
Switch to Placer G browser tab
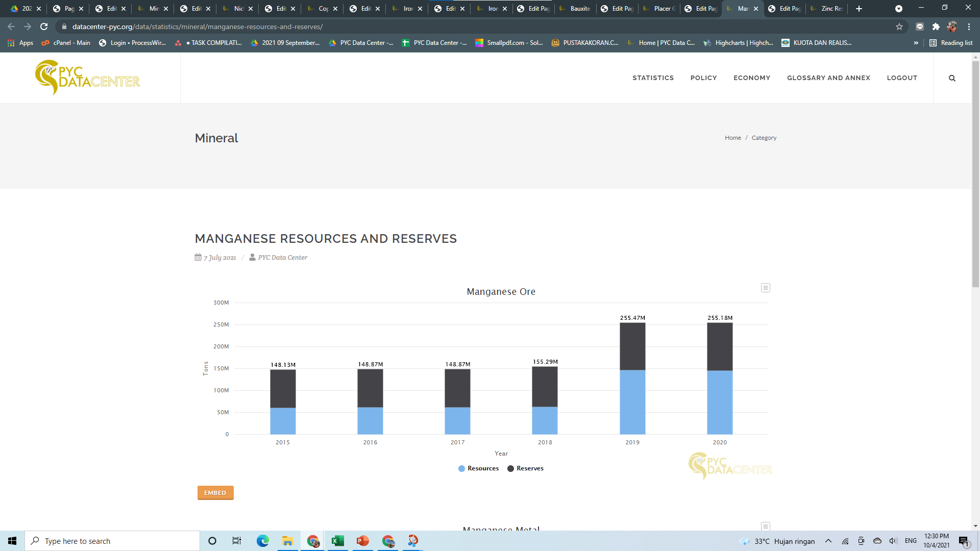click(659, 9)
